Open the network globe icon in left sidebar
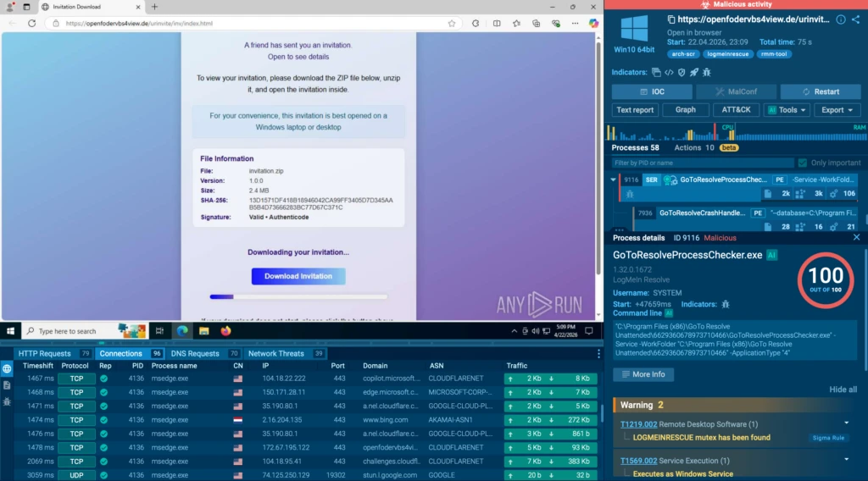The image size is (868, 481). (7, 368)
